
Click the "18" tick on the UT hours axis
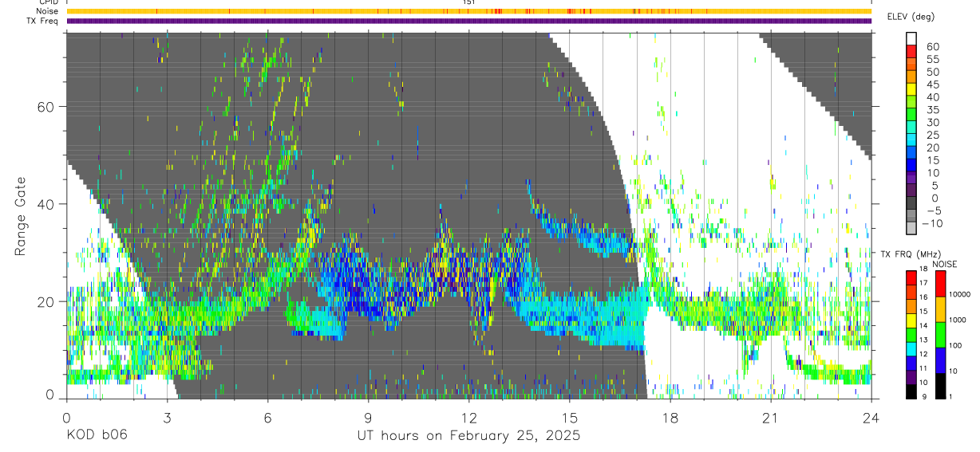[670, 417]
